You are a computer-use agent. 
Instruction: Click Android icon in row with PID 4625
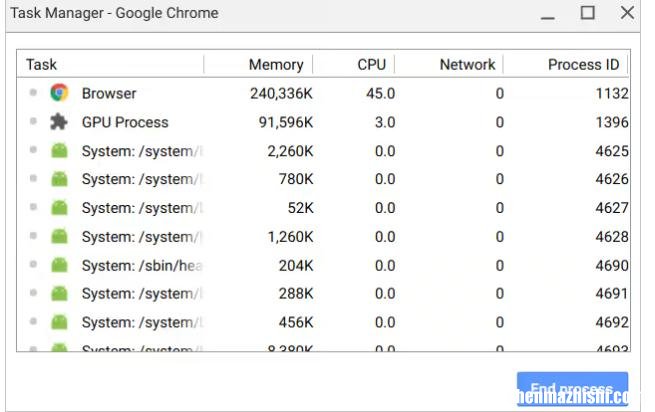[59, 150]
